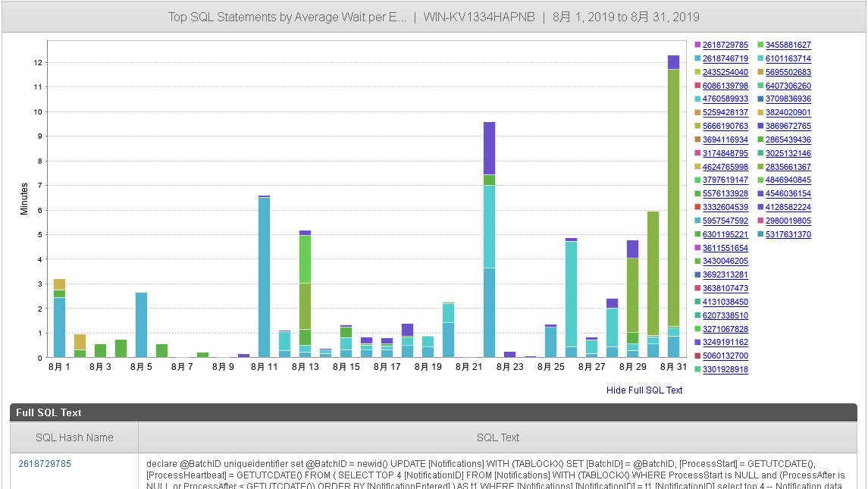Click legend link 3174848795
Screen dimensions: 868x489
click(x=725, y=153)
